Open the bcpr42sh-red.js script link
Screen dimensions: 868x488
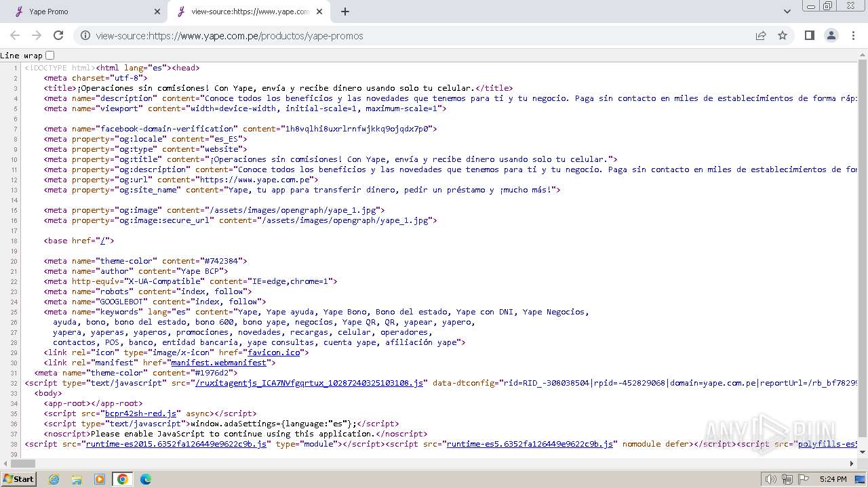click(141, 413)
